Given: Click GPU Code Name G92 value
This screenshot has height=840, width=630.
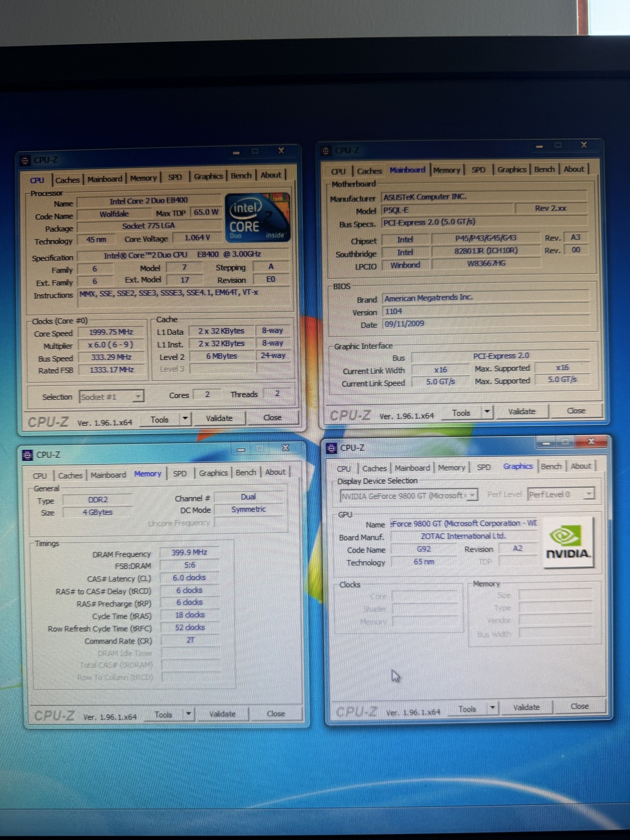Looking at the screenshot, I should [x=424, y=549].
